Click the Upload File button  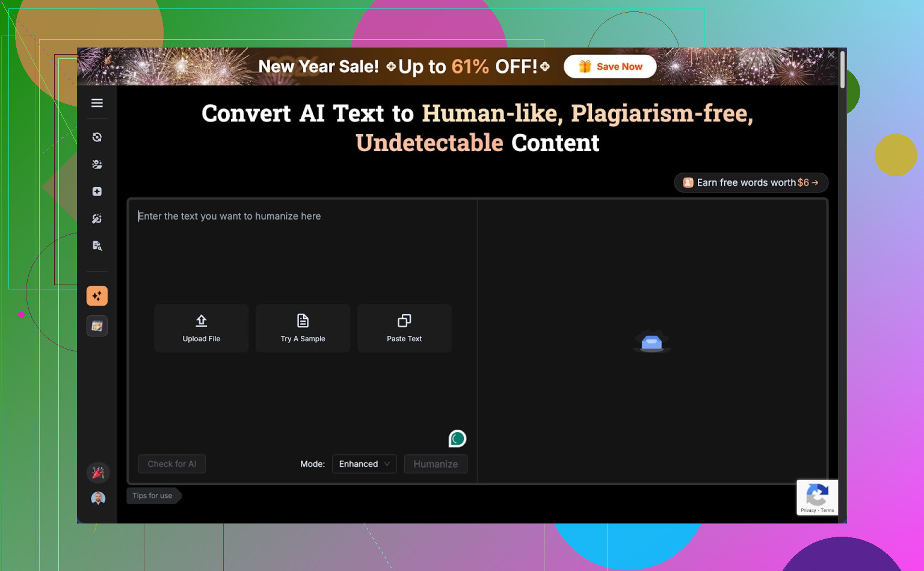point(202,329)
